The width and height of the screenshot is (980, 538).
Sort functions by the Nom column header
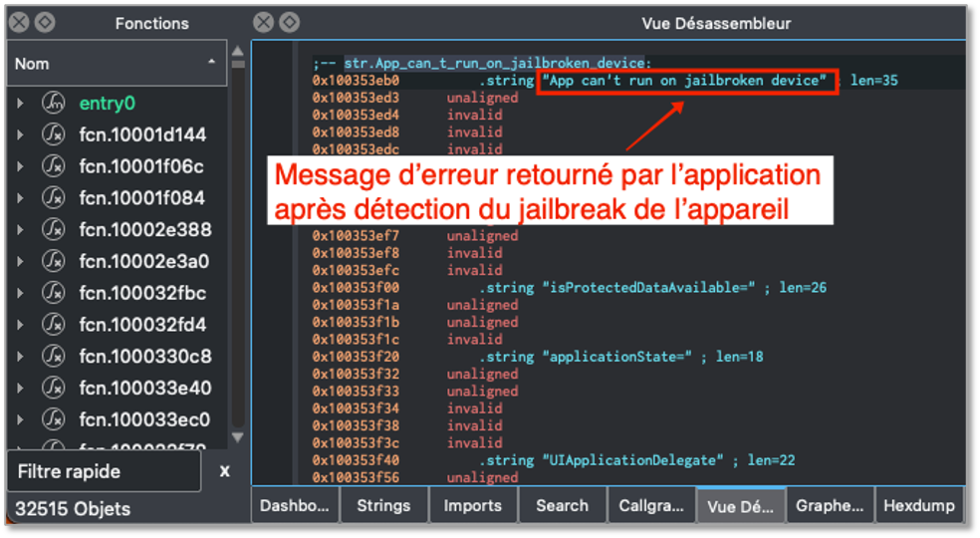click(117, 63)
